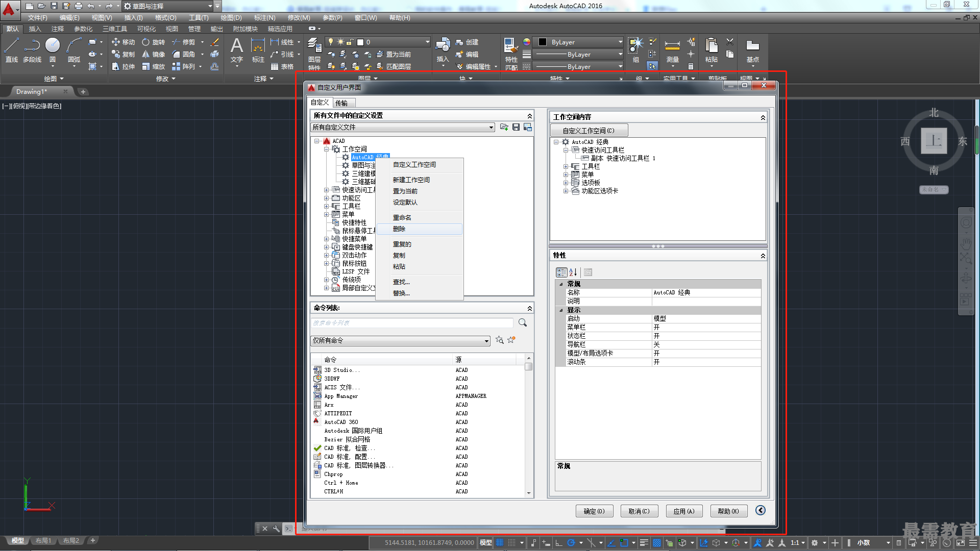
Task: Click load partial customization file icon
Action: pyautogui.click(x=504, y=127)
